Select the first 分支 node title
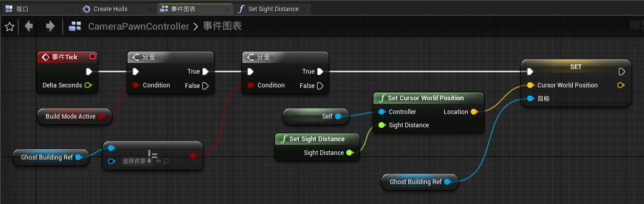This screenshot has width=644, height=204. [x=149, y=57]
